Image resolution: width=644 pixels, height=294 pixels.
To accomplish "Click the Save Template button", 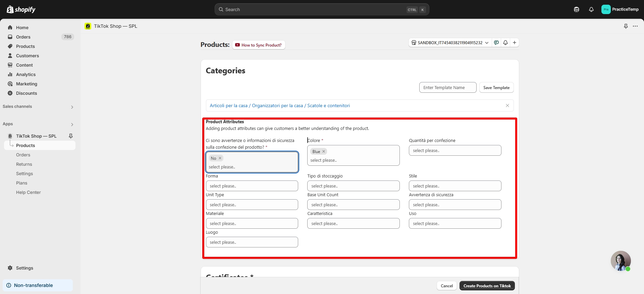I will pos(496,87).
